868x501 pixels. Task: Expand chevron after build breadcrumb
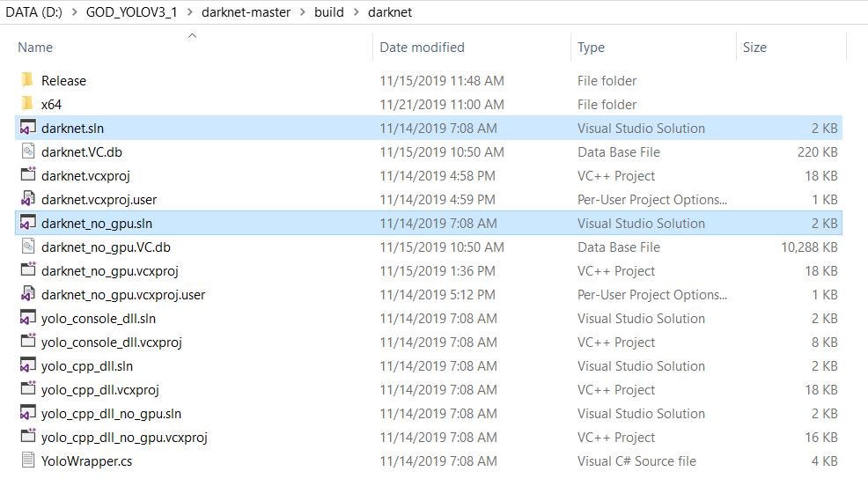[356, 12]
